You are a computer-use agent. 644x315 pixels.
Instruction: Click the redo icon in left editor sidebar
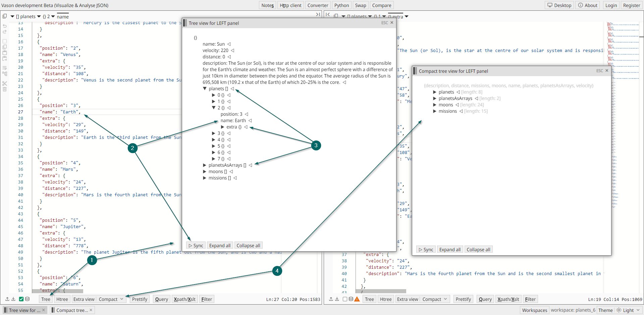pyautogui.click(x=5, y=32)
